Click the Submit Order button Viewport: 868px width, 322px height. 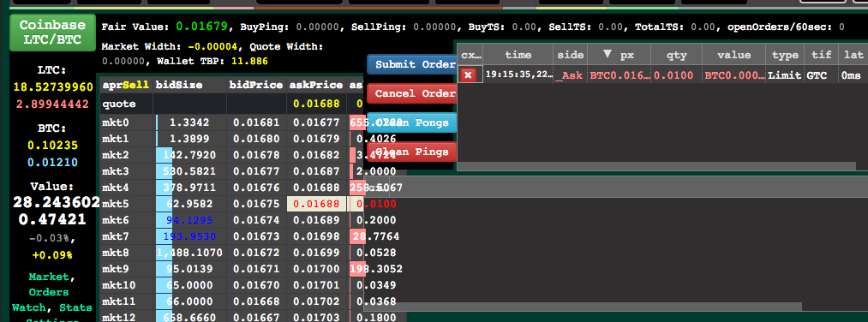pos(411,64)
